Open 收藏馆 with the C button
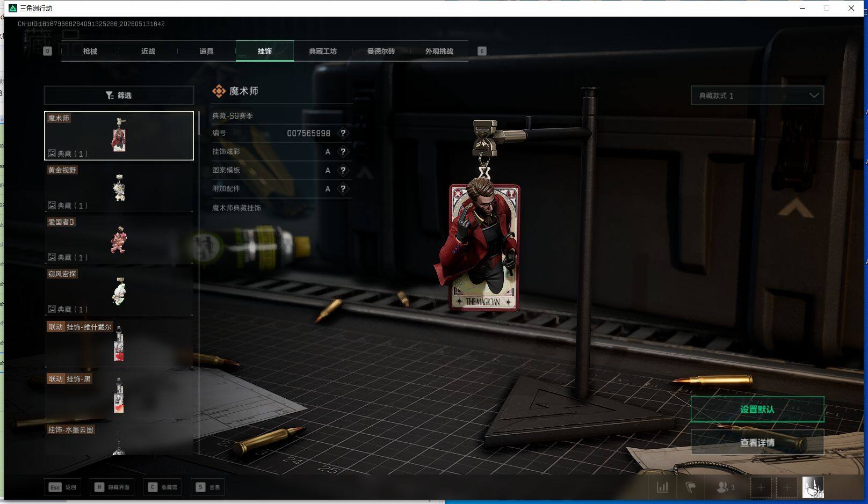868x504 pixels. coord(163,487)
